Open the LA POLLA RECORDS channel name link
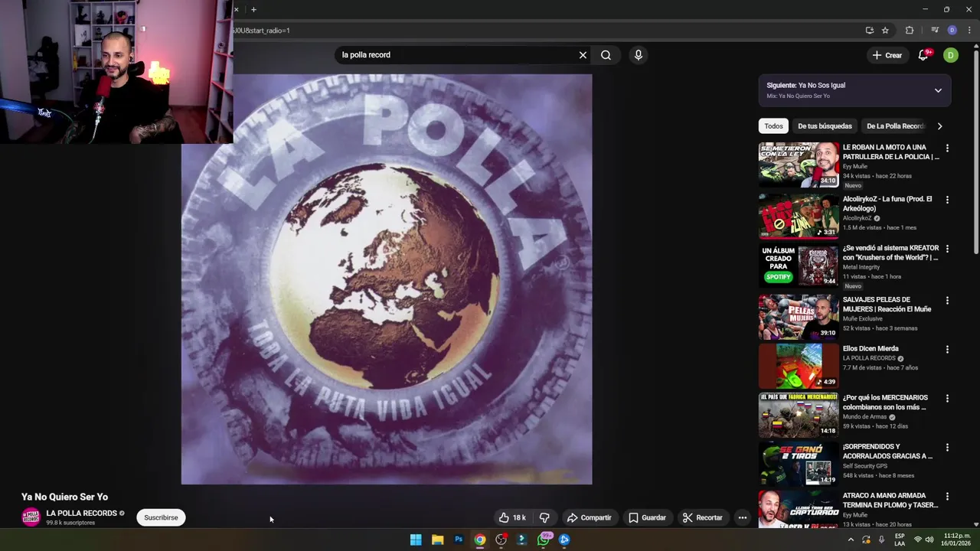Image resolution: width=980 pixels, height=551 pixels. pos(81,514)
